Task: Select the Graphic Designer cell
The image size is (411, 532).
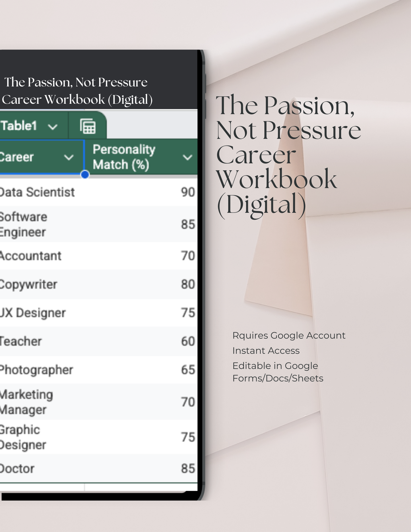Action: click(x=23, y=437)
